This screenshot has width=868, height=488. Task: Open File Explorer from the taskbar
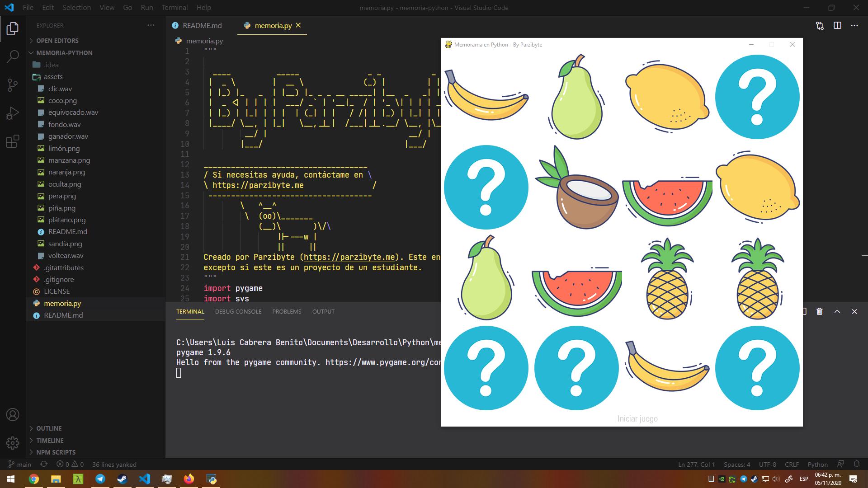coord(56,479)
